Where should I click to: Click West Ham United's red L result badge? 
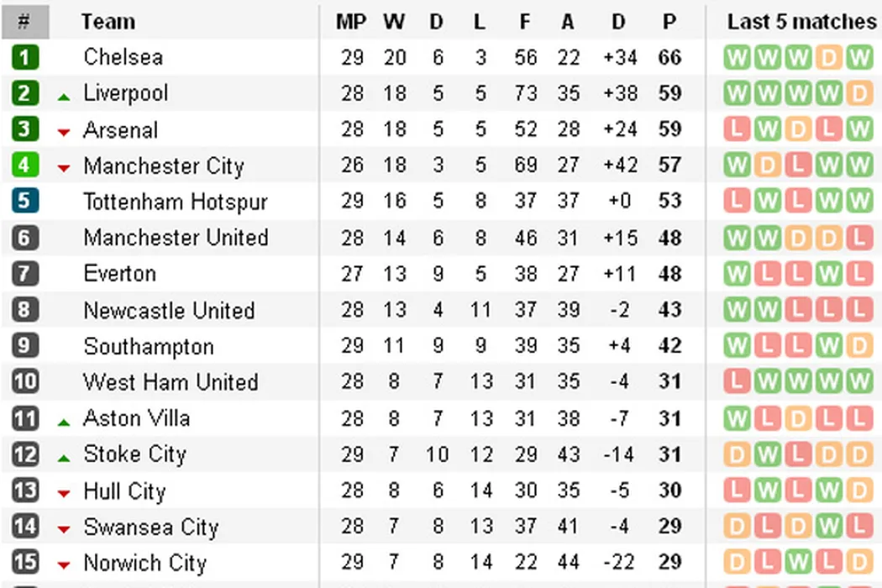737,382
